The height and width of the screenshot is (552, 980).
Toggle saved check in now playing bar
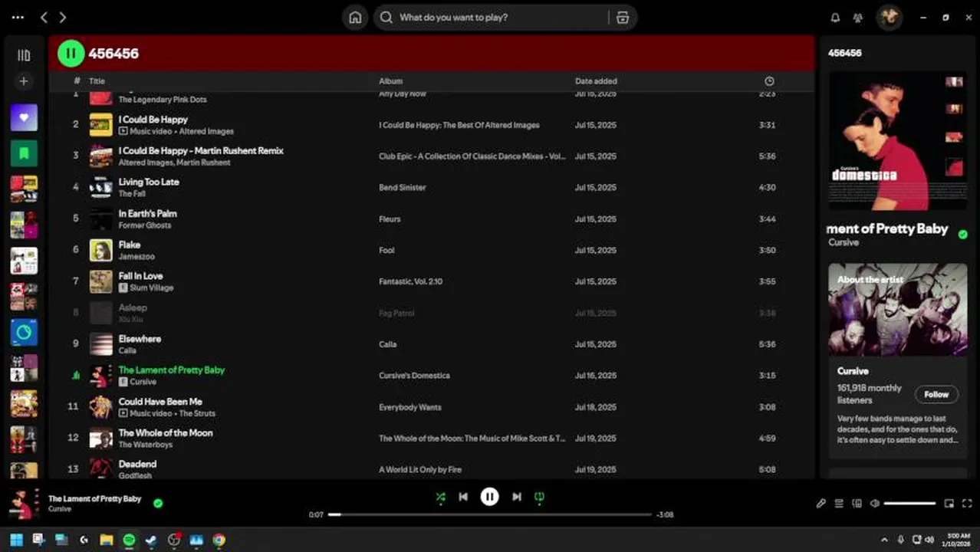tap(158, 504)
